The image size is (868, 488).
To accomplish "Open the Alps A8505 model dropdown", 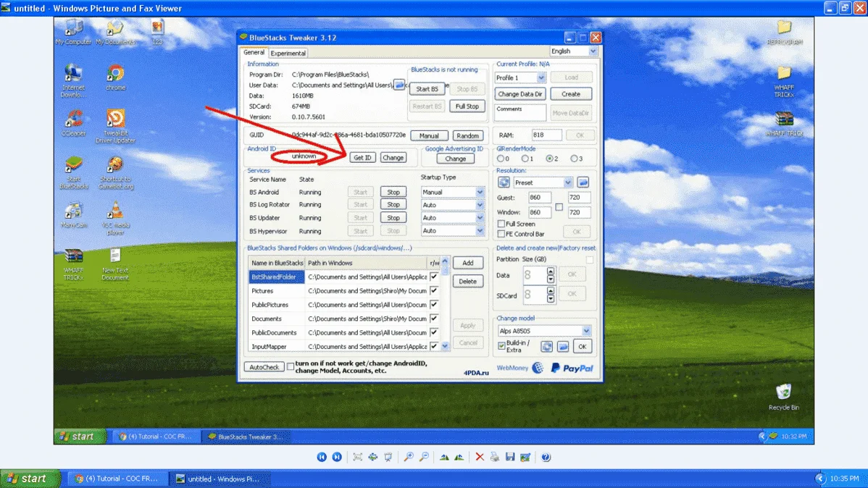I will [x=585, y=331].
